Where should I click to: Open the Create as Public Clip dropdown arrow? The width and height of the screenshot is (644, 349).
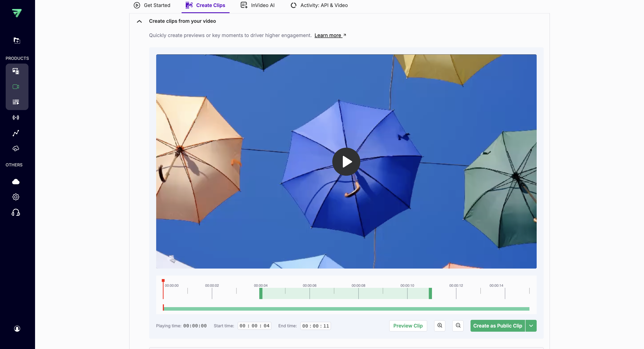[531, 326]
